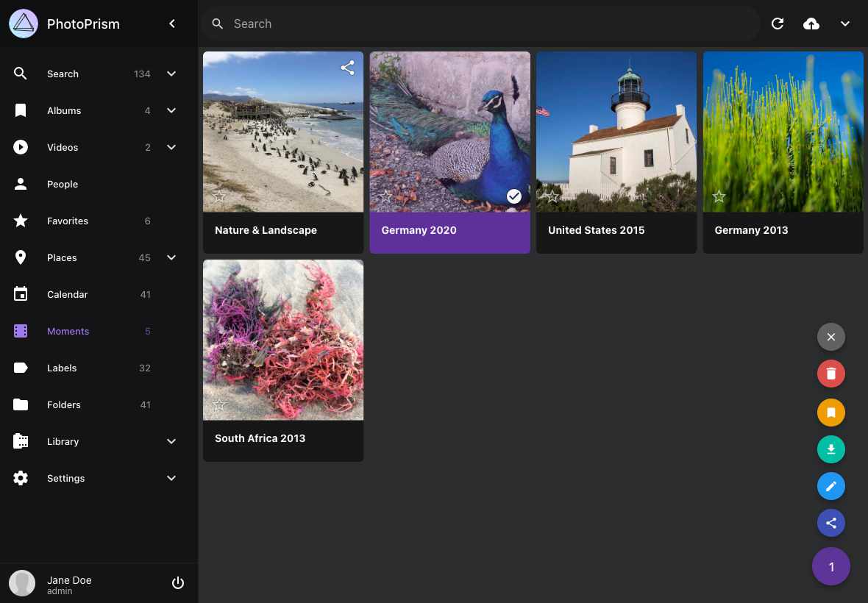The height and width of the screenshot is (603, 868).
Task: Open the Nature & Landscape penguin beach thumbnail
Action: [283, 132]
